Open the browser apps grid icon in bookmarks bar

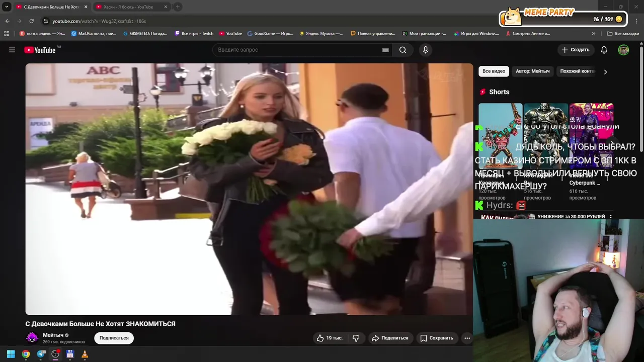click(x=7, y=34)
